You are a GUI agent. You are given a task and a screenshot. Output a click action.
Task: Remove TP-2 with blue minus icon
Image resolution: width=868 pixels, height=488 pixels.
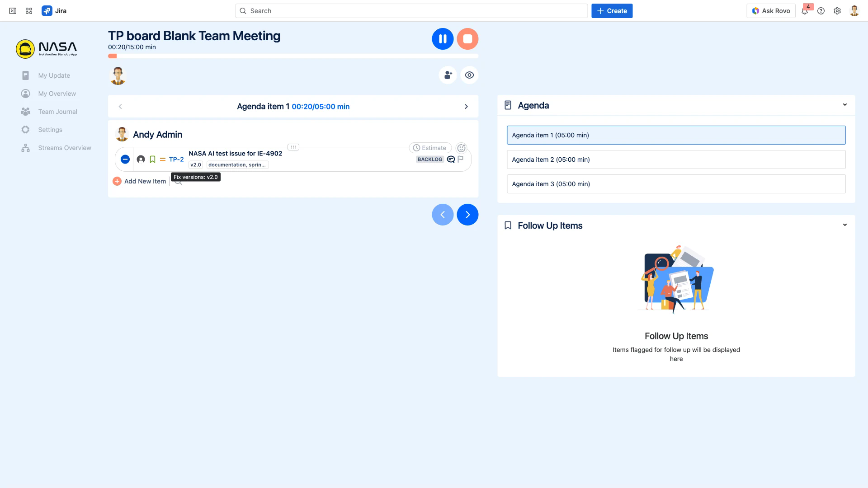tap(125, 159)
